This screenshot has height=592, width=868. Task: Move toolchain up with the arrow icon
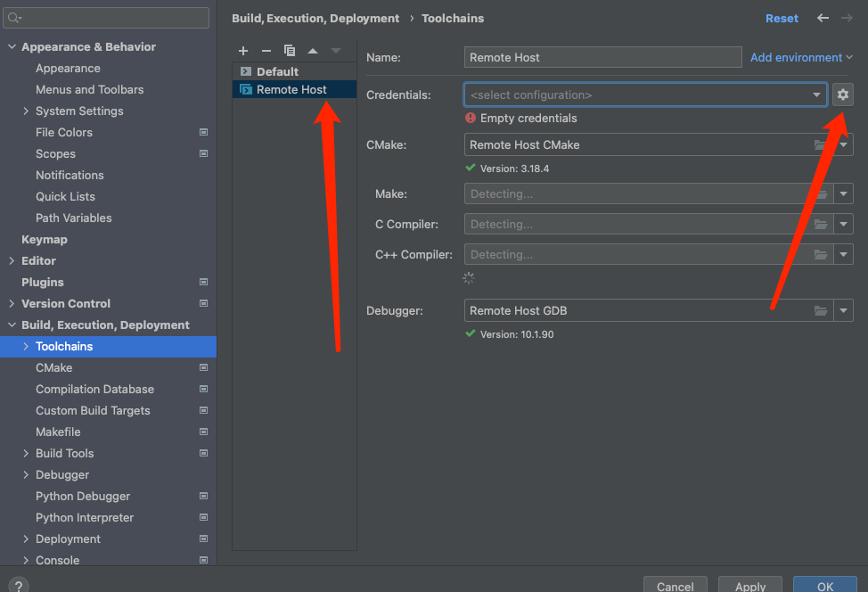click(x=313, y=51)
